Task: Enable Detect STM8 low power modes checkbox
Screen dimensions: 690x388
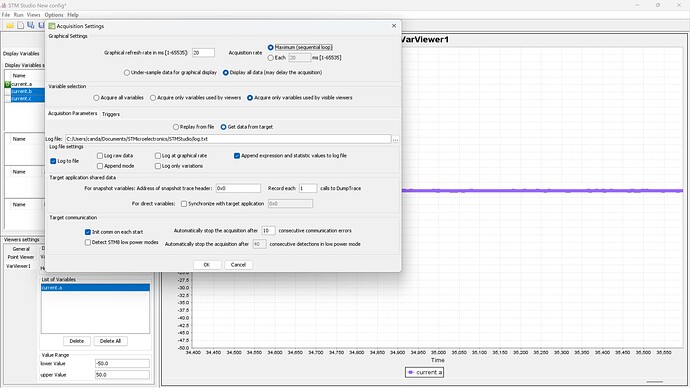Action: point(88,242)
